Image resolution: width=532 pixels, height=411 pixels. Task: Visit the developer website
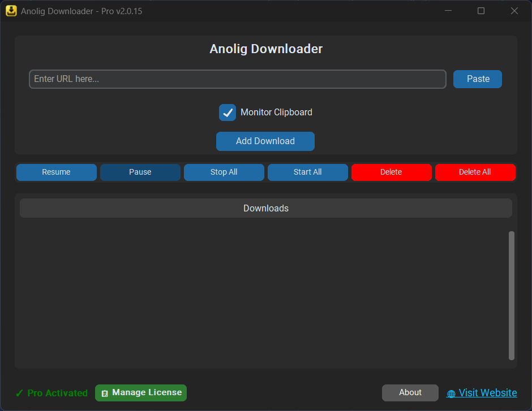coord(487,392)
